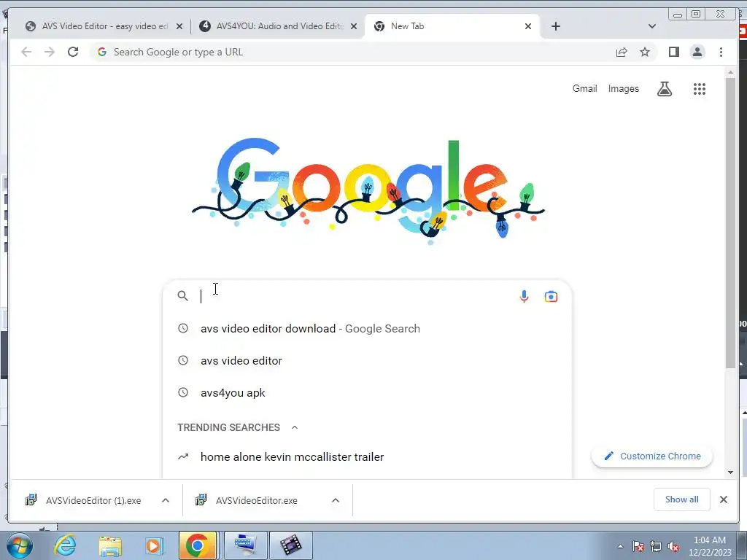
Task: Select Chrome in the taskbar
Action: point(198,545)
